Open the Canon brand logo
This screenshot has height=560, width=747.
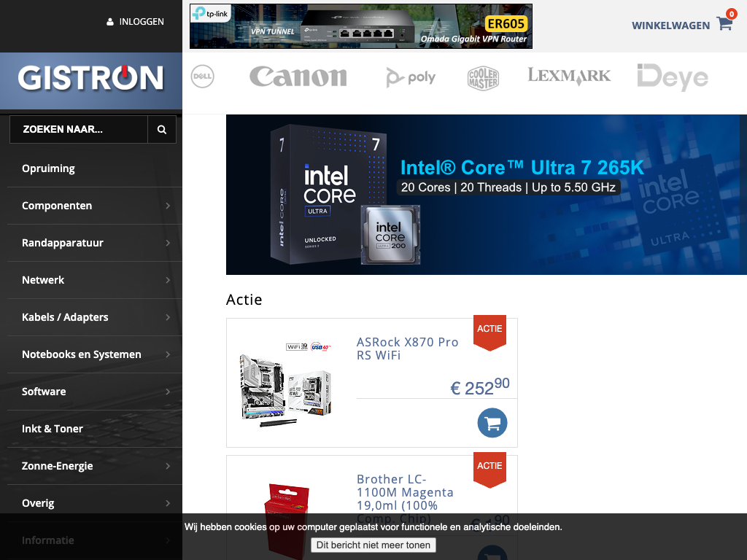tap(298, 77)
